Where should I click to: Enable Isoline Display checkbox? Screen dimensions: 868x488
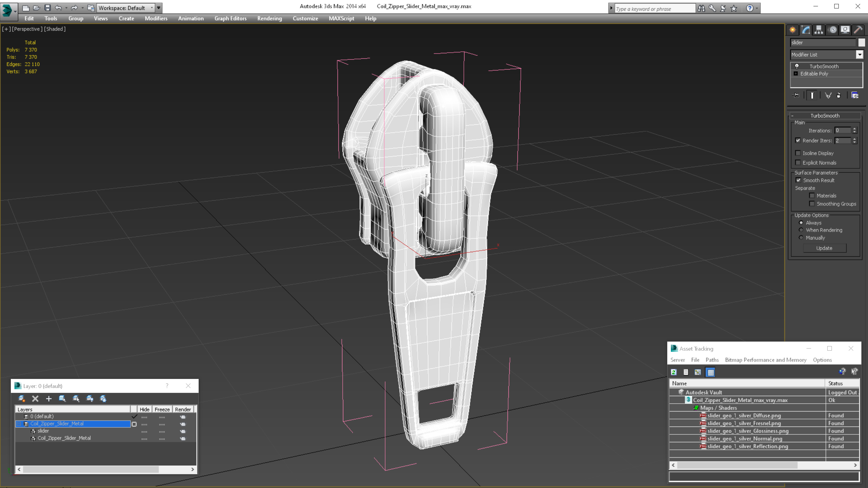pos(798,153)
